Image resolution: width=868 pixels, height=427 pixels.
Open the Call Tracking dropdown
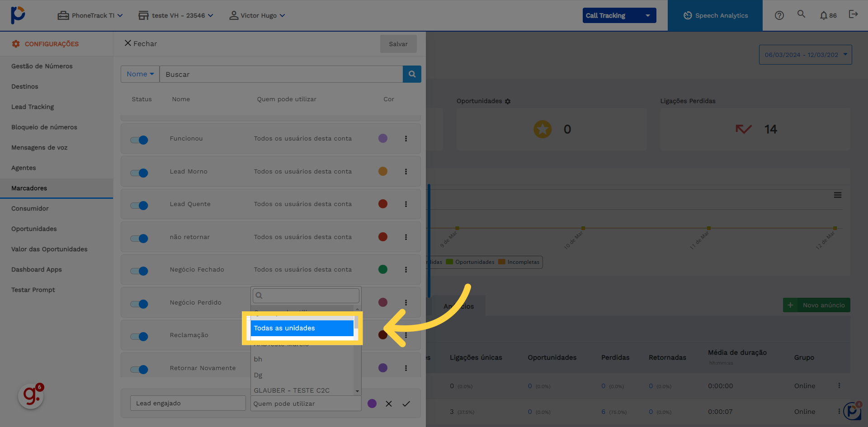[619, 15]
